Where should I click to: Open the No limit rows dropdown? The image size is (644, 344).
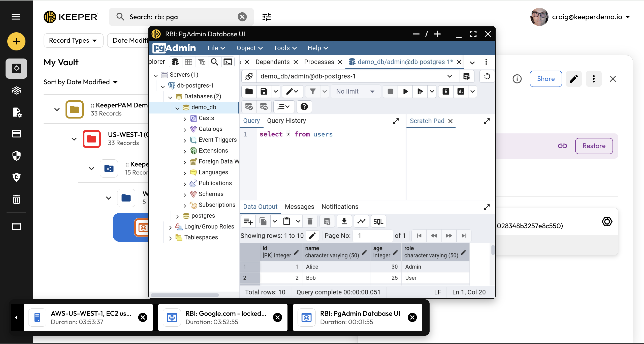[355, 92]
